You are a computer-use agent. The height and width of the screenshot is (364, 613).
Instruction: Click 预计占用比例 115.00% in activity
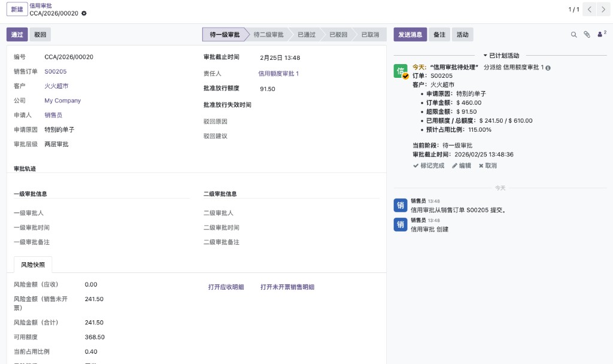tap(459, 130)
